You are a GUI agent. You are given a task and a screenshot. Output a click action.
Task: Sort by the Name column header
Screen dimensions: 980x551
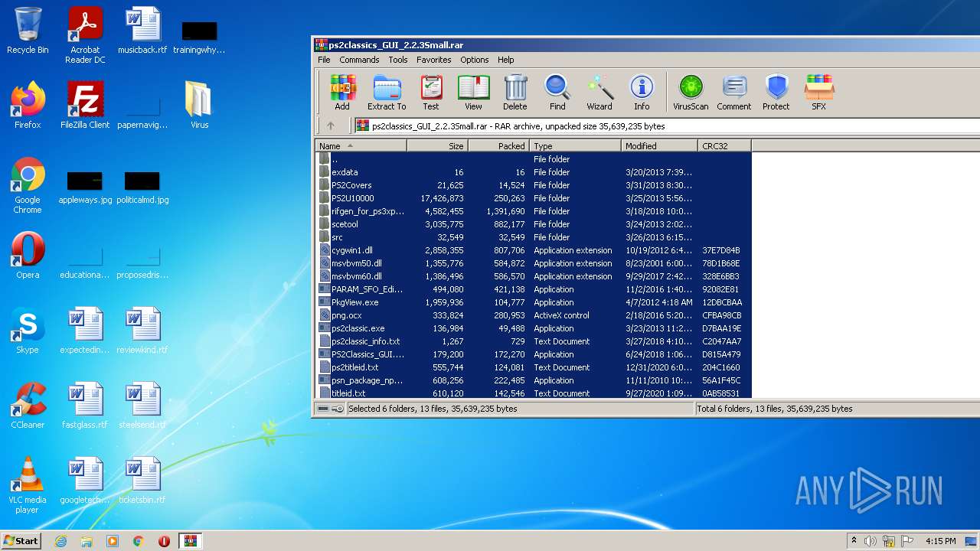[x=361, y=145]
